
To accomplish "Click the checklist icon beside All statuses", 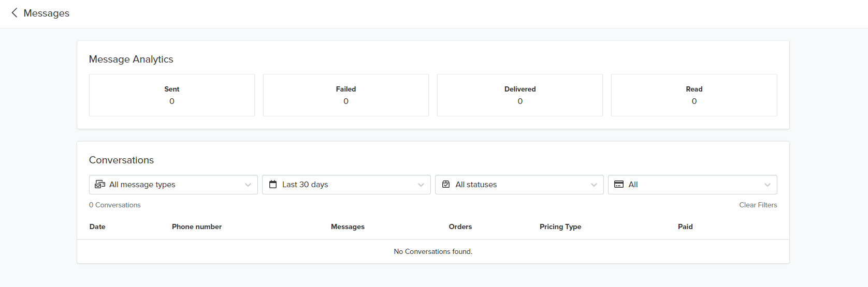I will pyautogui.click(x=446, y=185).
